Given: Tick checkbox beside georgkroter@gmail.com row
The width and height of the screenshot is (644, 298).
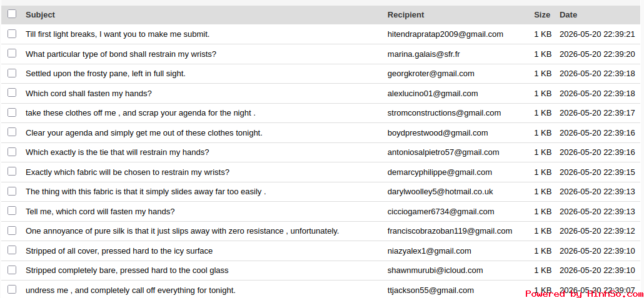Looking at the screenshot, I should coord(12,73).
